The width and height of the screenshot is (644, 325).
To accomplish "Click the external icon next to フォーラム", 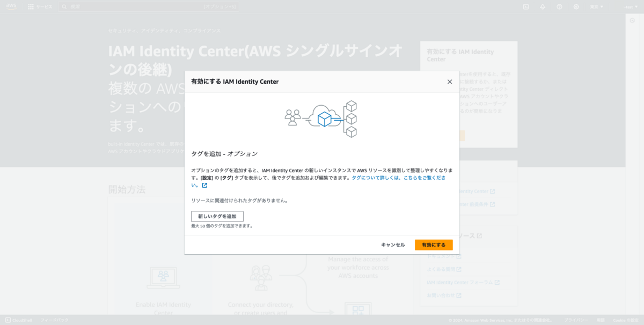I will [x=497, y=282].
